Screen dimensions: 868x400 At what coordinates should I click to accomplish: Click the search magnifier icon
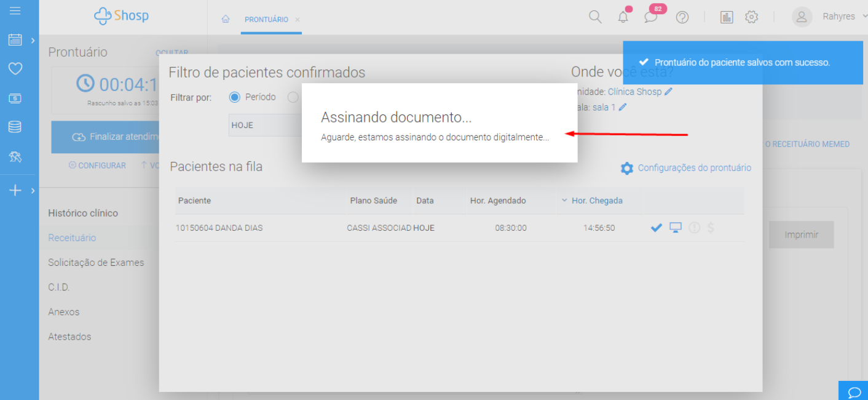coord(595,17)
